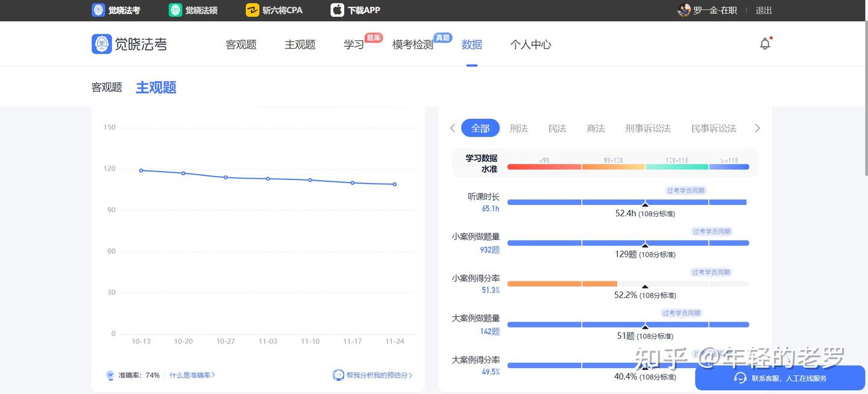
Task: Select the 民法 subject filter
Action: [x=558, y=128]
